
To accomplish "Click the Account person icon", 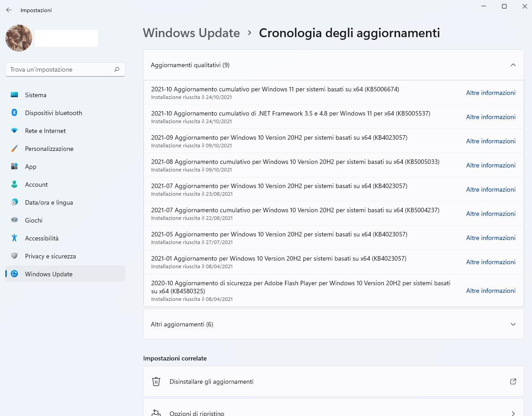I will tap(14, 184).
